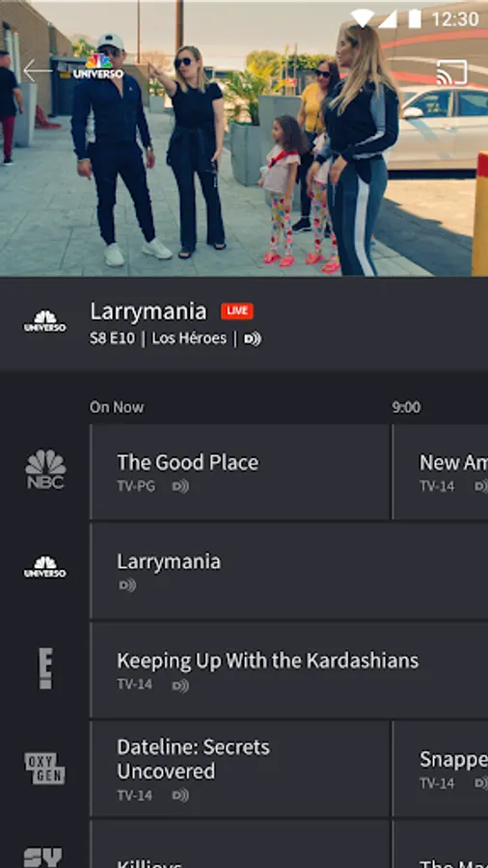Tap the Universo logo beside Larrymania title
Viewport: 488px width, 868px height.
(44, 321)
